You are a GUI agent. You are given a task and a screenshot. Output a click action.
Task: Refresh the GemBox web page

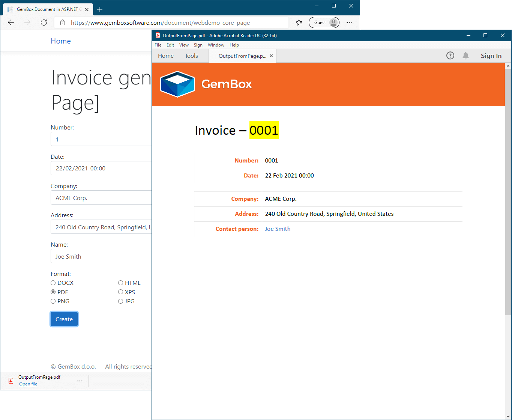tap(44, 23)
